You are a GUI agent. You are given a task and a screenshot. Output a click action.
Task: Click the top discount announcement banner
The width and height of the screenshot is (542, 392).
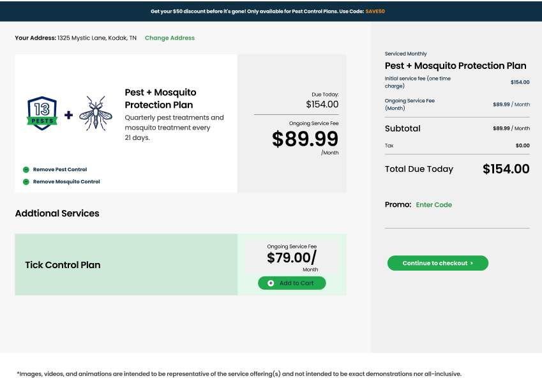(x=271, y=11)
